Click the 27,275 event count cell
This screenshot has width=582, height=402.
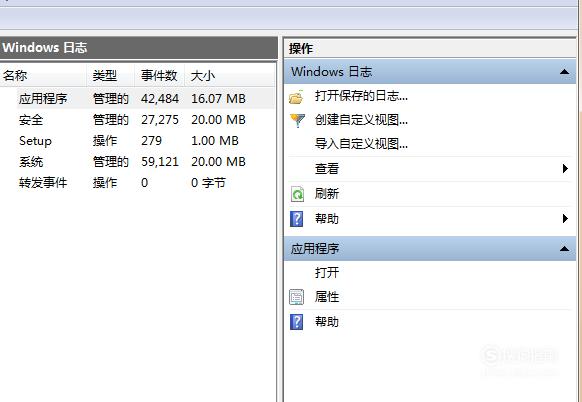(160, 120)
